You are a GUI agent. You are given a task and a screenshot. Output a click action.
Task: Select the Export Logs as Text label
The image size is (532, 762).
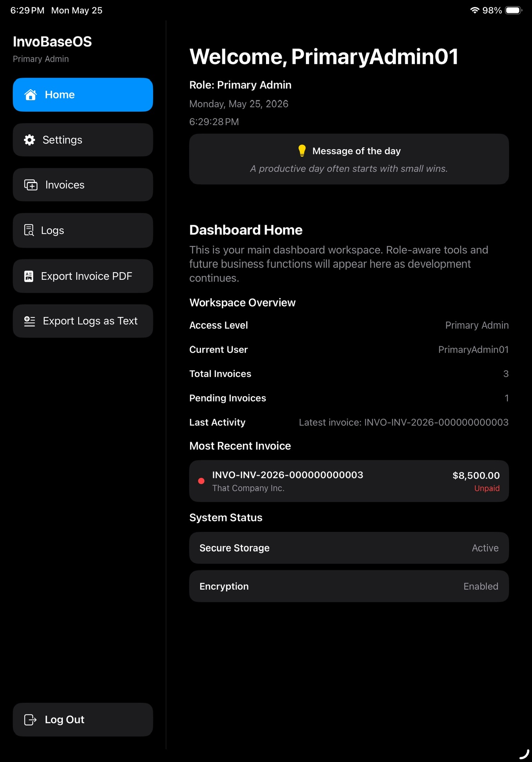pos(90,321)
